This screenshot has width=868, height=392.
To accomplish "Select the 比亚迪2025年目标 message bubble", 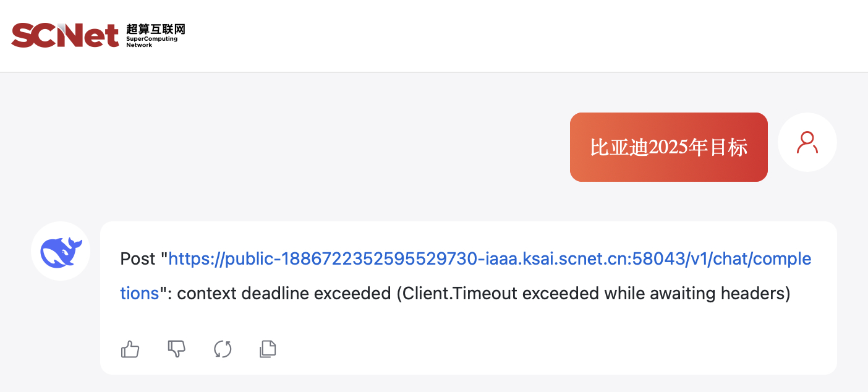I will pos(668,147).
